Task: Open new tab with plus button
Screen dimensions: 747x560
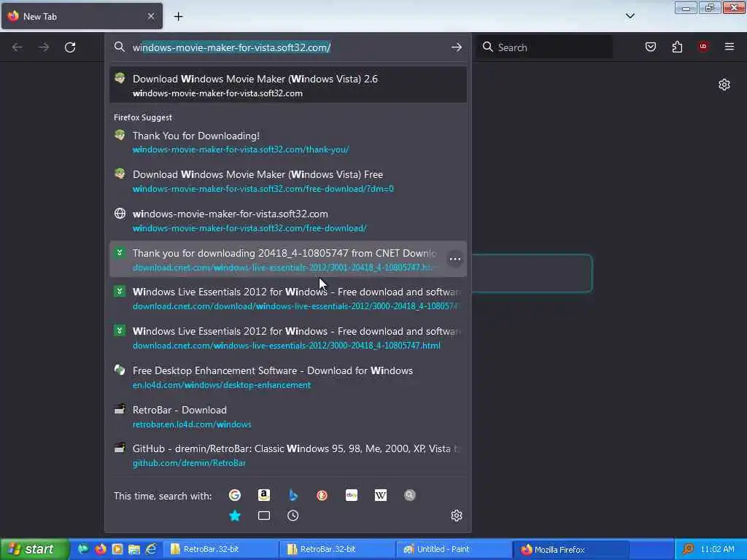Action: coord(178,17)
